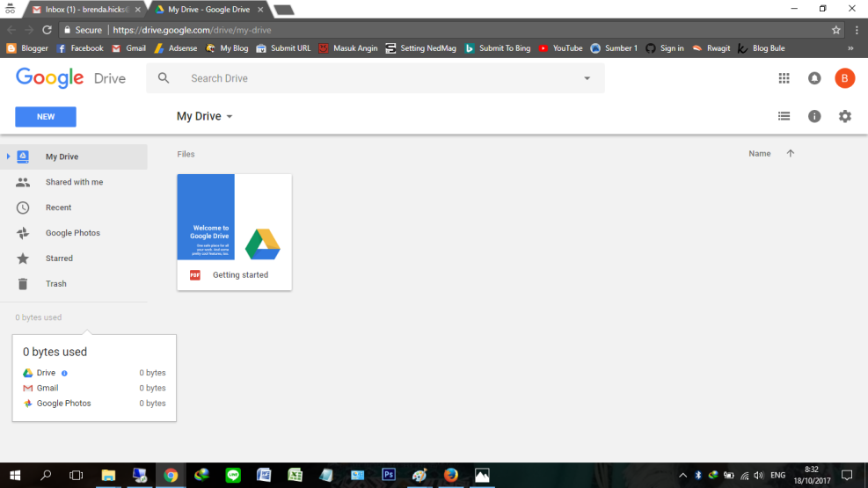Open the Action Center notification icon
Image resolution: width=868 pixels, height=488 pixels.
coord(847,476)
